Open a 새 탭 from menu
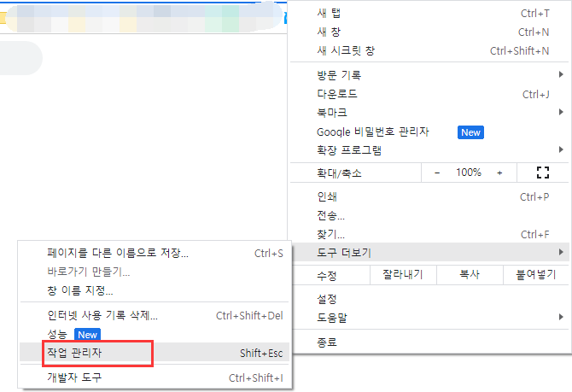The height and width of the screenshot is (392, 572). coord(328,14)
